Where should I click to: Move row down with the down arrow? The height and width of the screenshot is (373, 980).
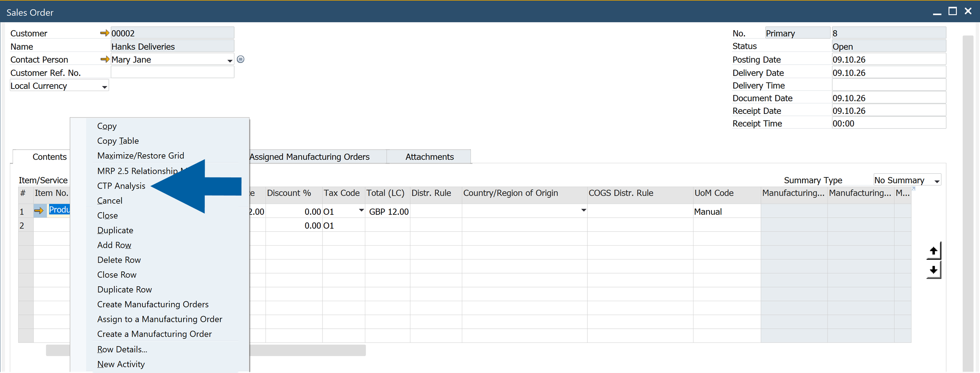point(933,270)
